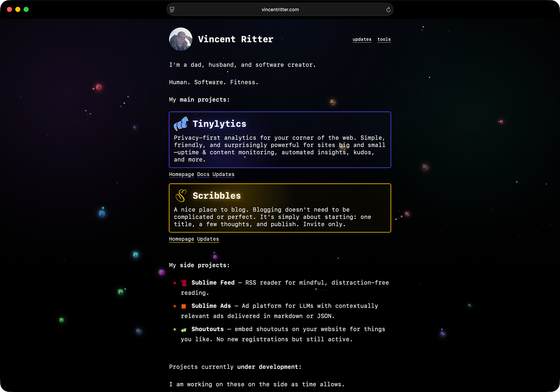This screenshot has height=392, width=560.
Task: Open Scribbles Homepage link
Action: [x=181, y=239]
